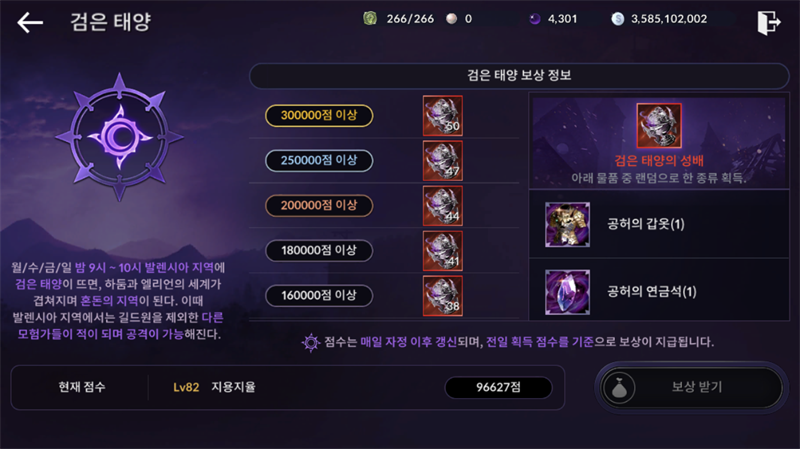This screenshot has width=800, height=449.
Task: Open the Black Sun compass emblem
Action: [x=119, y=137]
